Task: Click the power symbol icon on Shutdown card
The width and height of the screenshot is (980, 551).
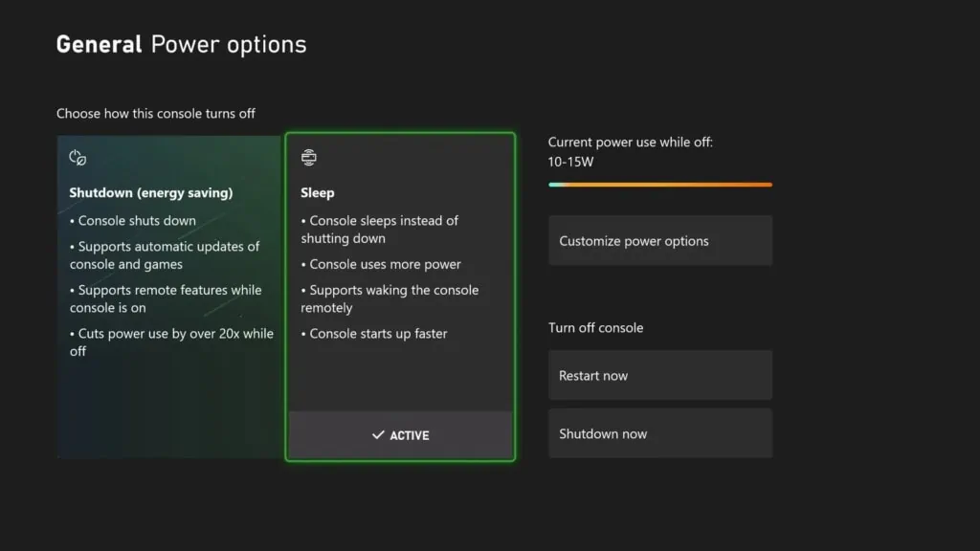Action: click(x=77, y=157)
